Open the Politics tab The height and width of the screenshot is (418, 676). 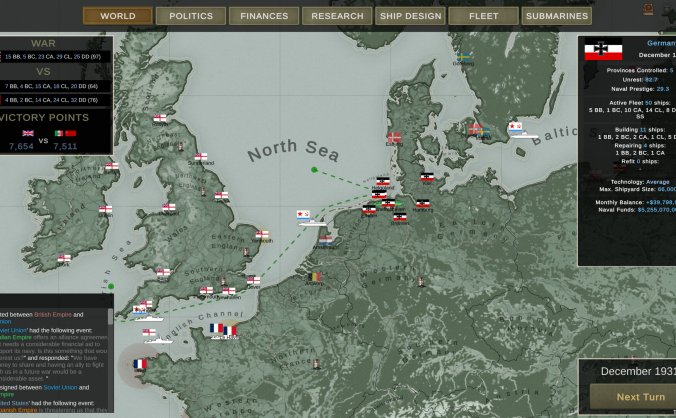point(190,16)
